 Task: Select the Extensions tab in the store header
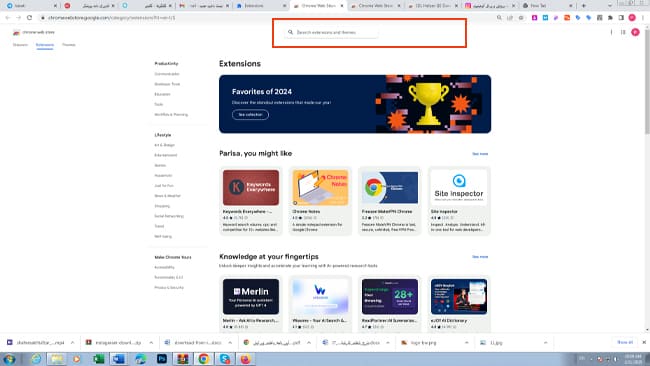click(45, 45)
